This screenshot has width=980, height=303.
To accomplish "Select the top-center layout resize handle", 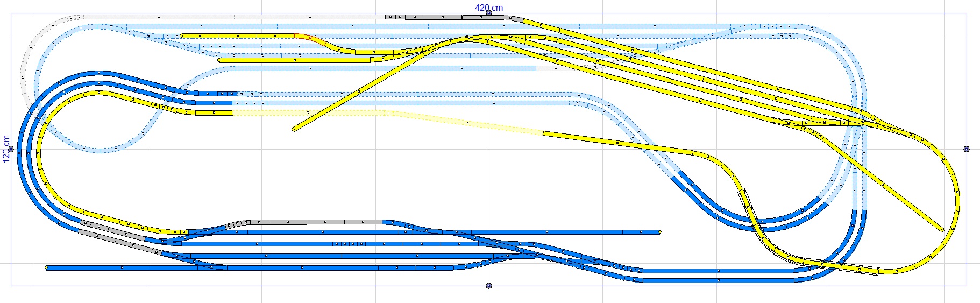I will pos(489,12).
